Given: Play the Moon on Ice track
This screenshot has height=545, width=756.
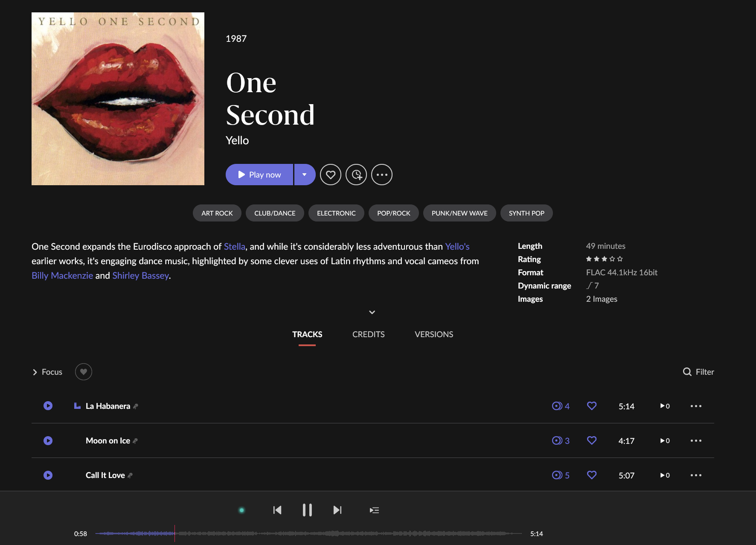Looking at the screenshot, I should point(48,440).
